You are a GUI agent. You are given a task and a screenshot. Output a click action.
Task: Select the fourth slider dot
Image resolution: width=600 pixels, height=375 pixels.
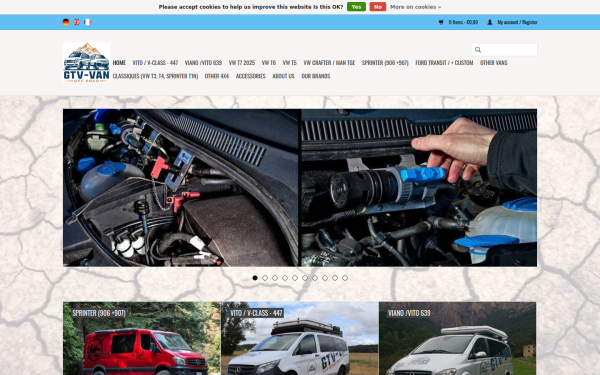point(285,278)
